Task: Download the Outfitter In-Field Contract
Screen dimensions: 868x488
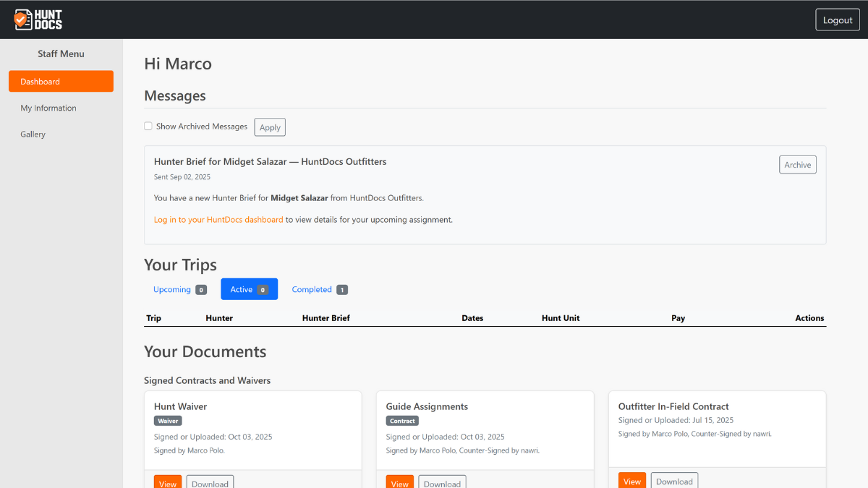Action: pyautogui.click(x=674, y=481)
